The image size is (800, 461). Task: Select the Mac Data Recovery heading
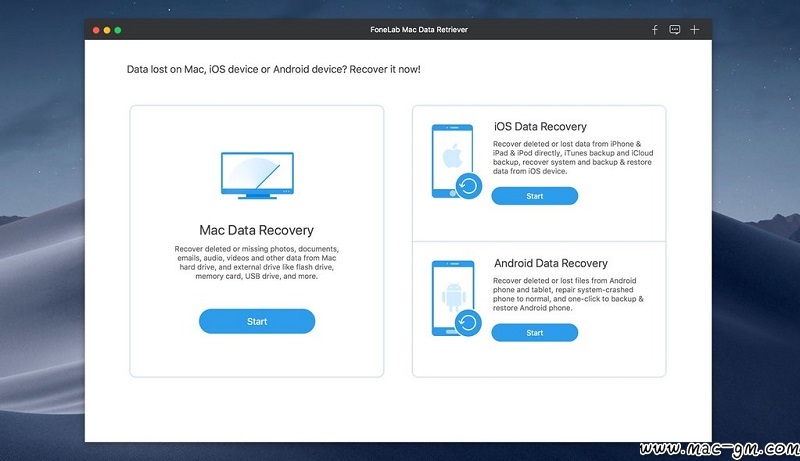(257, 230)
